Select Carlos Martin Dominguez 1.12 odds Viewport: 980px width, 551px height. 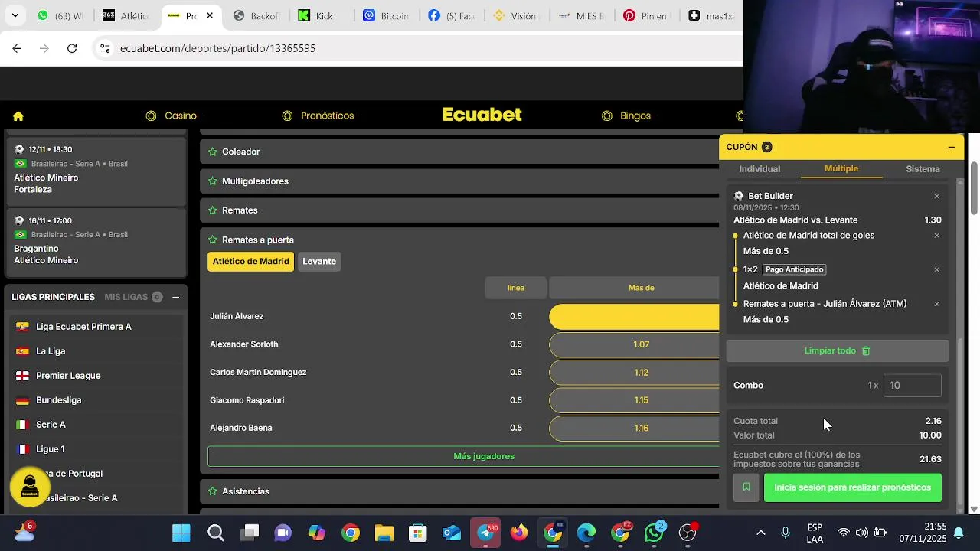pyautogui.click(x=634, y=373)
